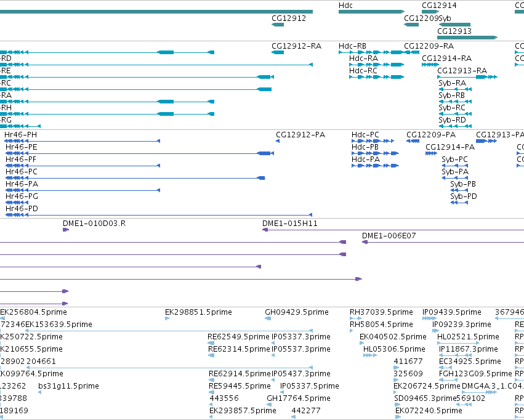Click the DME1-006E07 cDNA label

click(389, 236)
